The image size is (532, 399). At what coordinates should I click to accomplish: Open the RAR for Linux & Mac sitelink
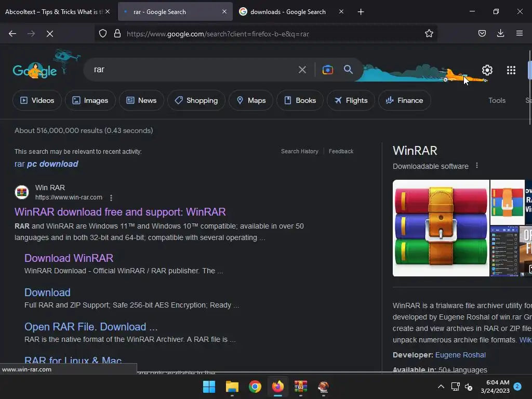click(73, 360)
